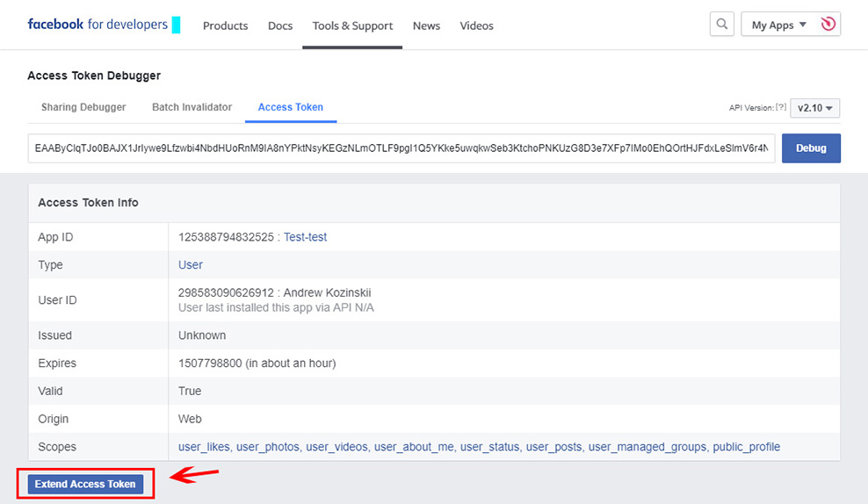The image size is (868, 504).
Task: Click 'User last installed this app via API N/A'
Action: point(276,307)
